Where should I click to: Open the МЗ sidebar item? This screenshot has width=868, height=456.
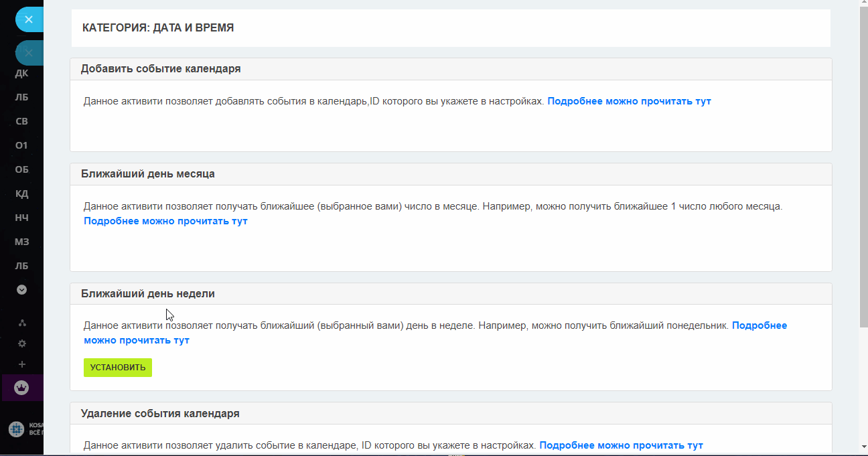tap(21, 242)
